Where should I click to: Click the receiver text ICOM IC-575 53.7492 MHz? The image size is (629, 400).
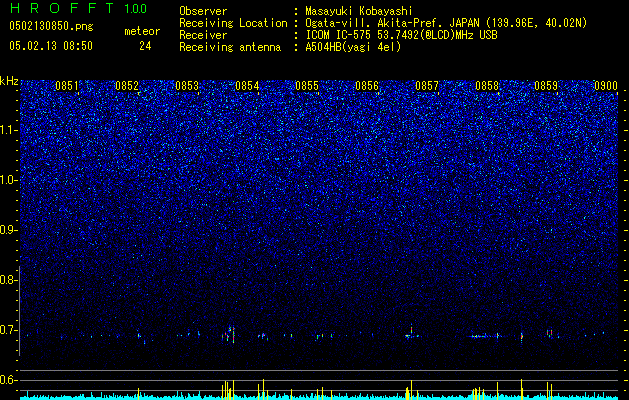coord(401,35)
